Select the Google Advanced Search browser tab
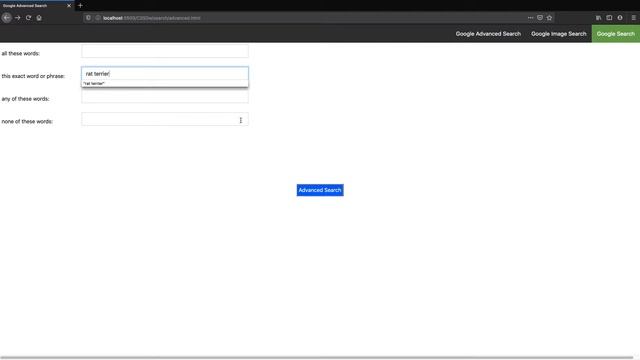This screenshot has height=360, width=640. [x=37, y=6]
